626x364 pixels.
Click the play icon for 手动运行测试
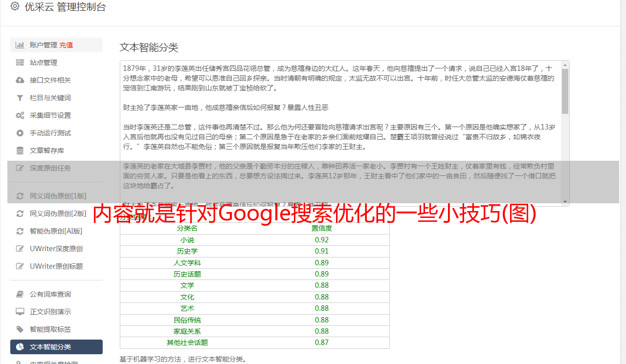click(20, 133)
